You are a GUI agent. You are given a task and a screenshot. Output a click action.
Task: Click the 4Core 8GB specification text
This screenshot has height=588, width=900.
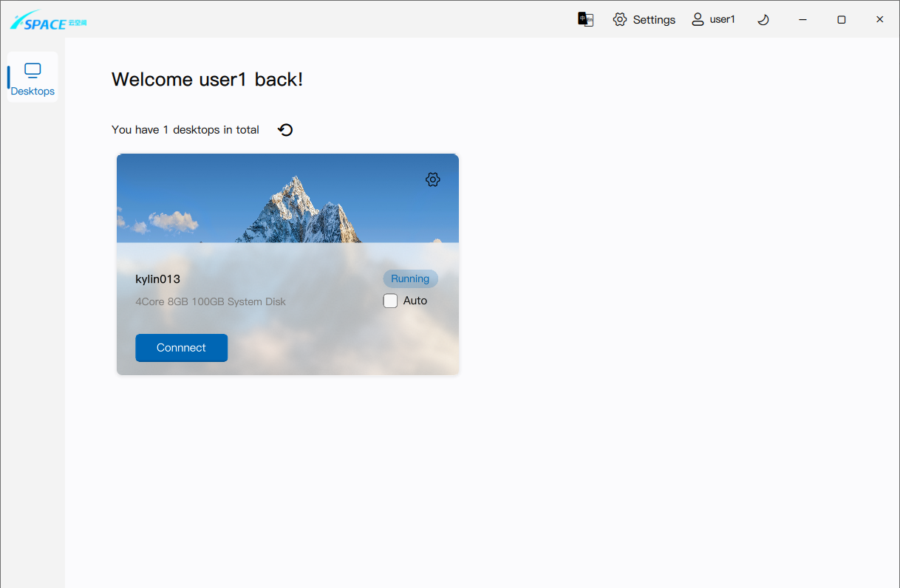coord(211,301)
